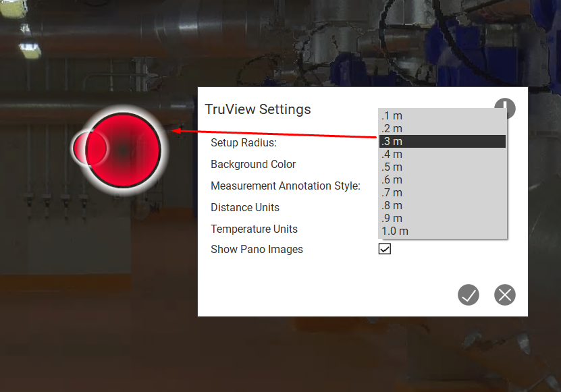Image resolution: width=561 pixels, height=392 pixels.
Task: Select the highlighted .3 m option
Action: point(442,141)
